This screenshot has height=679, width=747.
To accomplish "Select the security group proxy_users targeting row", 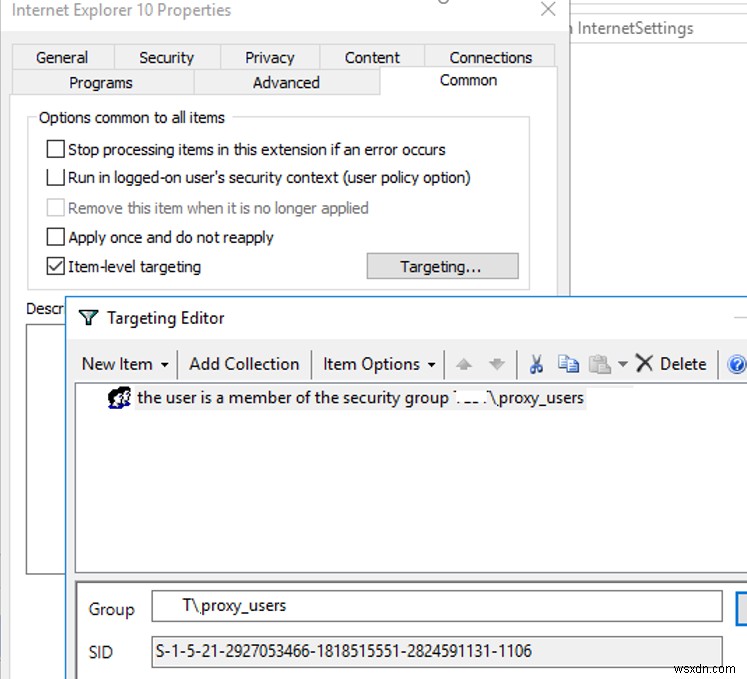I will click(x=360, y=398).
